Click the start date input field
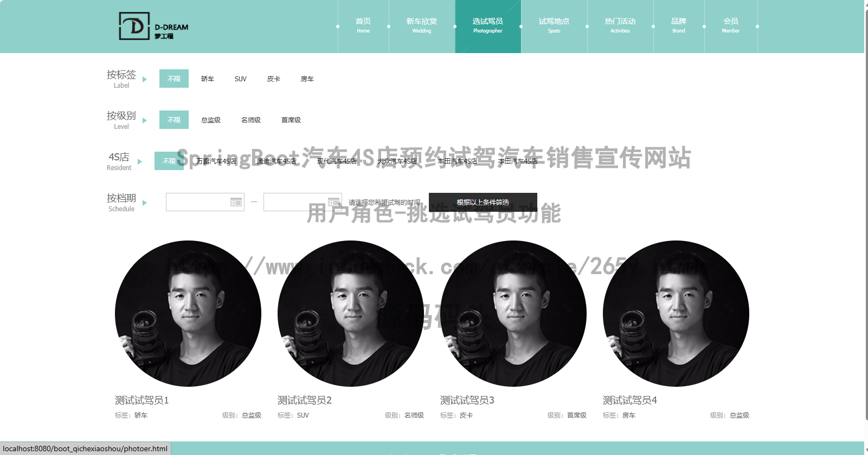 pyautogui.click(x=205, y=202)
